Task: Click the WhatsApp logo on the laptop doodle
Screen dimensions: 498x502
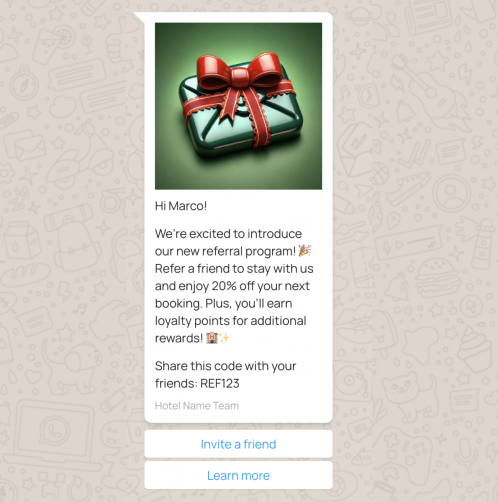Action: (x=54, y=432)
